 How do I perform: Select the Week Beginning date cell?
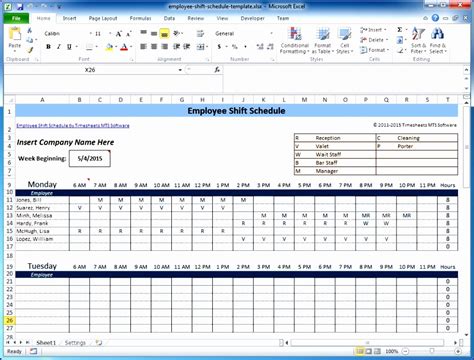pyautogui.click(x=90, y=159)
